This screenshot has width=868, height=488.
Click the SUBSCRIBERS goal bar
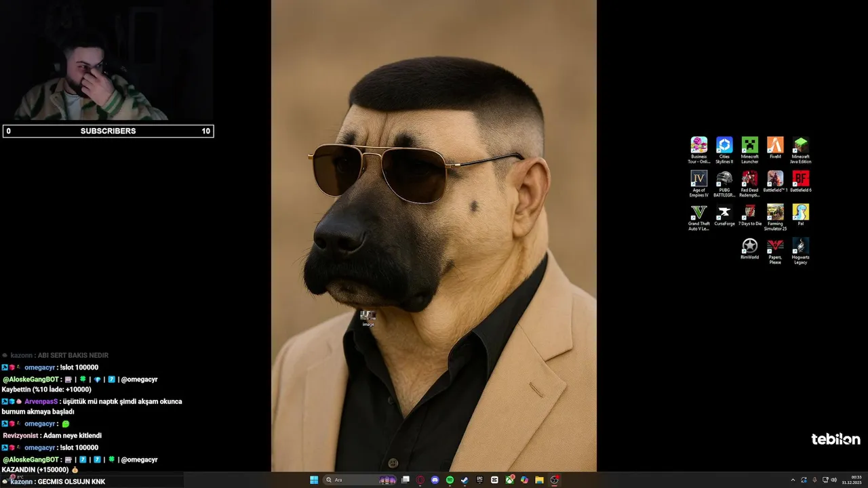[x=108, y=131]
